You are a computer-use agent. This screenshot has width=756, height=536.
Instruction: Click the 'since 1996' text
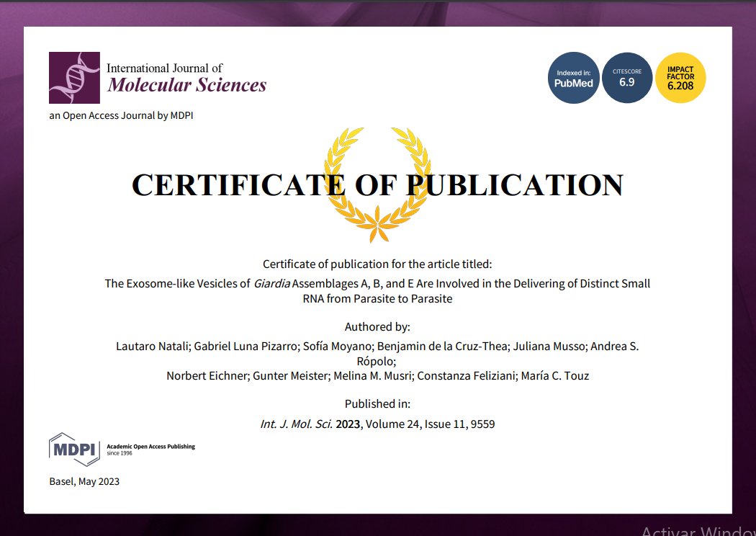pyautogui.click(x=120, y=453)
